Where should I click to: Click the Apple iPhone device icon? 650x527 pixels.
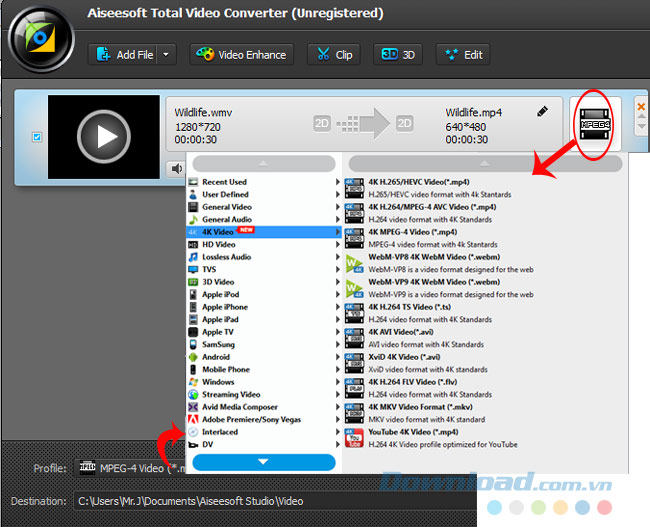[193, 307]
